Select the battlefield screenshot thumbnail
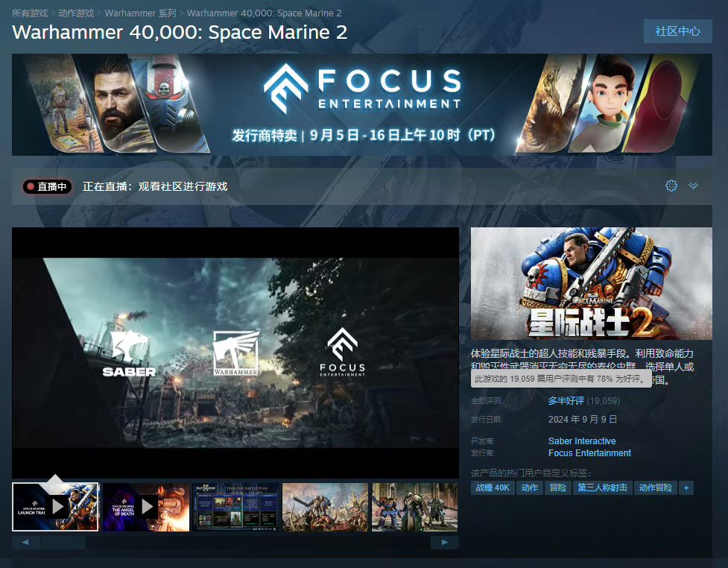Screen dimensions: 728x568 point(325,507)
